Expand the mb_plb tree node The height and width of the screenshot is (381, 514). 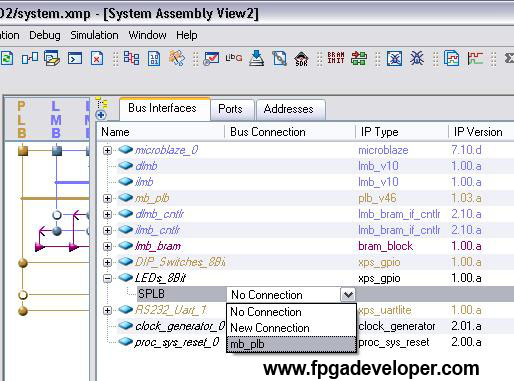pyautogui.click(x=107, y=199)
